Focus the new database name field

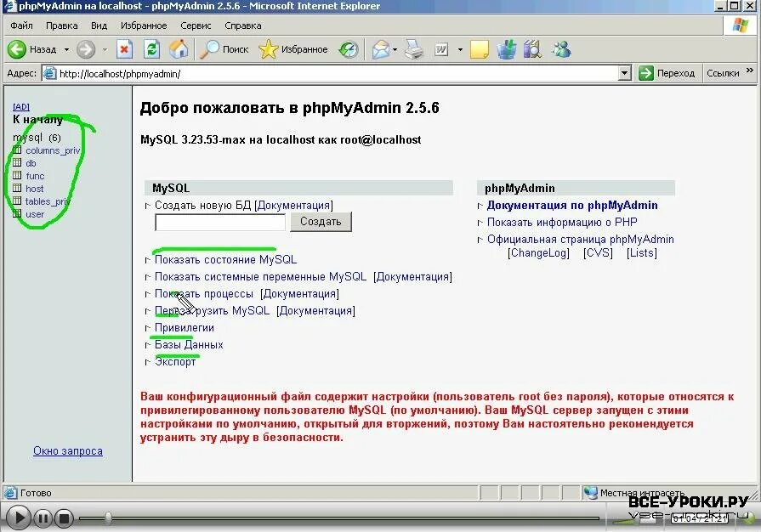click(220, 222)
